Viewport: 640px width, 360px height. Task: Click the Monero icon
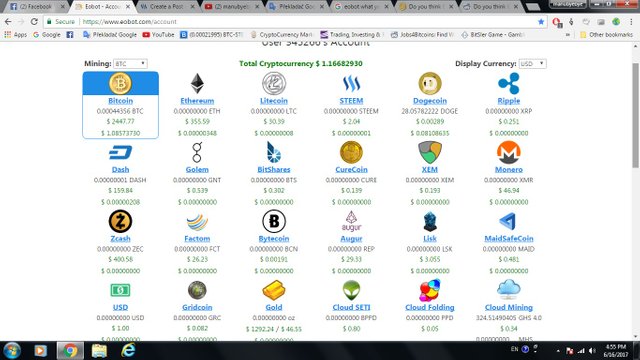(x=509, y=152)
